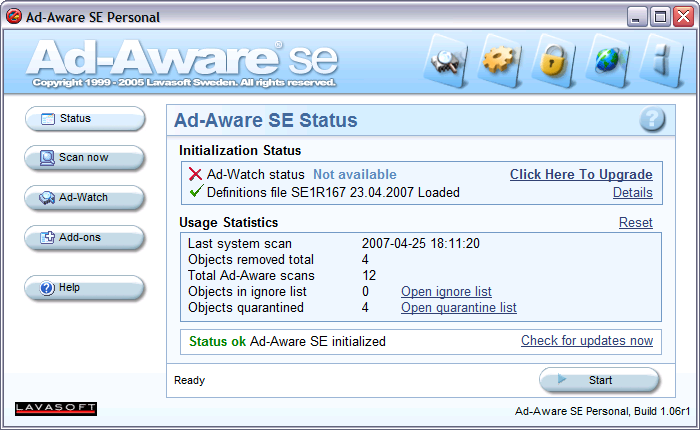Open the web update globe icon

point(608,61)
